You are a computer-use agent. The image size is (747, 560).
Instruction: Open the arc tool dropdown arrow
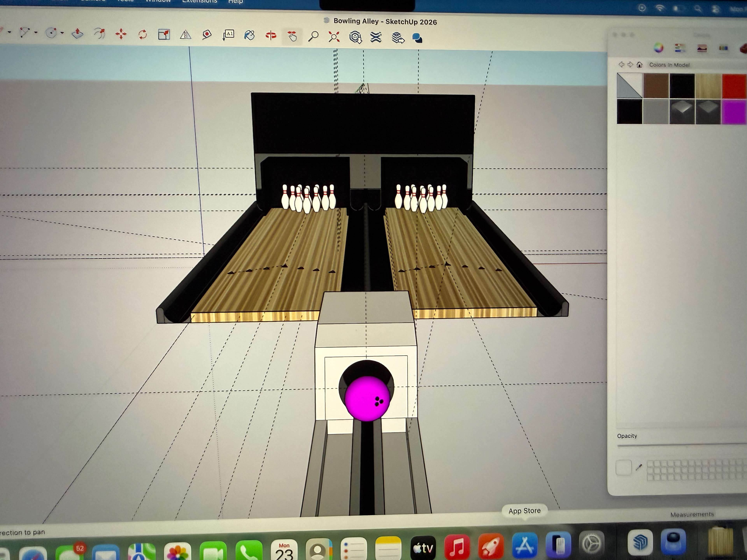click(x=36, y=32)
